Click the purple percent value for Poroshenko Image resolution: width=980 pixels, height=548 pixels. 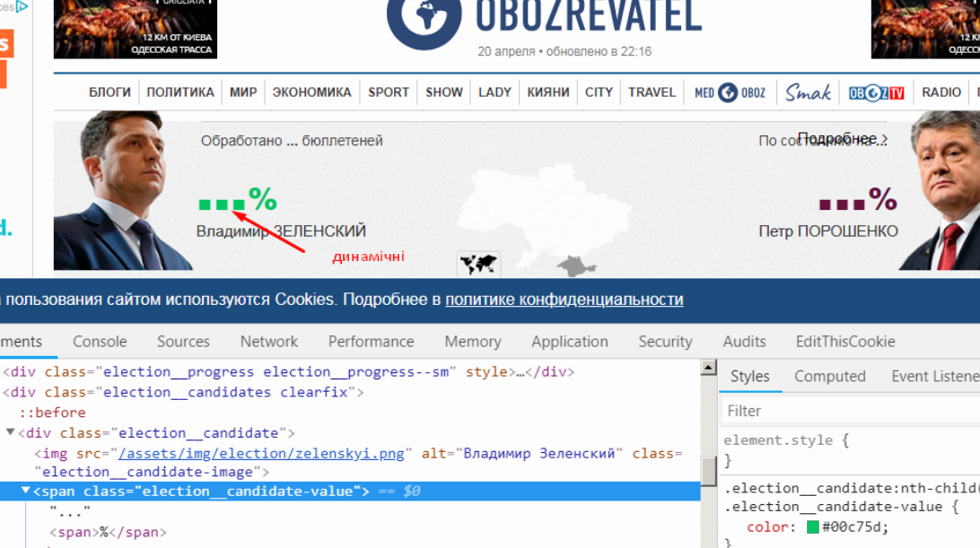pos(858,200)
